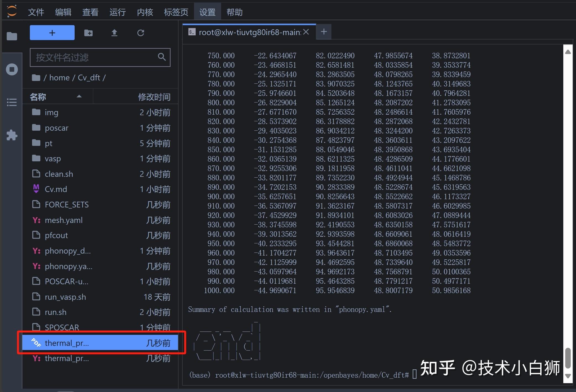Image resolution: width=576 pixels, height=392 pixels.
Task: Upload files via the upload arrow icon
Action: click(x=114, y=33)
